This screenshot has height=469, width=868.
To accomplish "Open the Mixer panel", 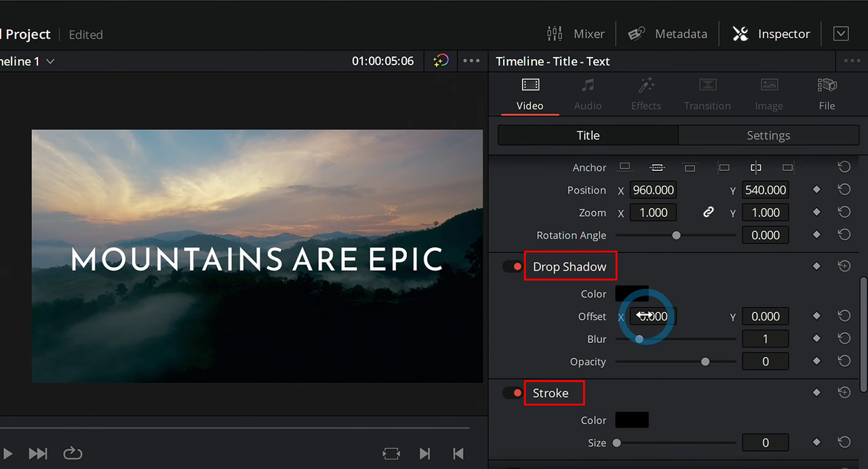I will [575, 34].
